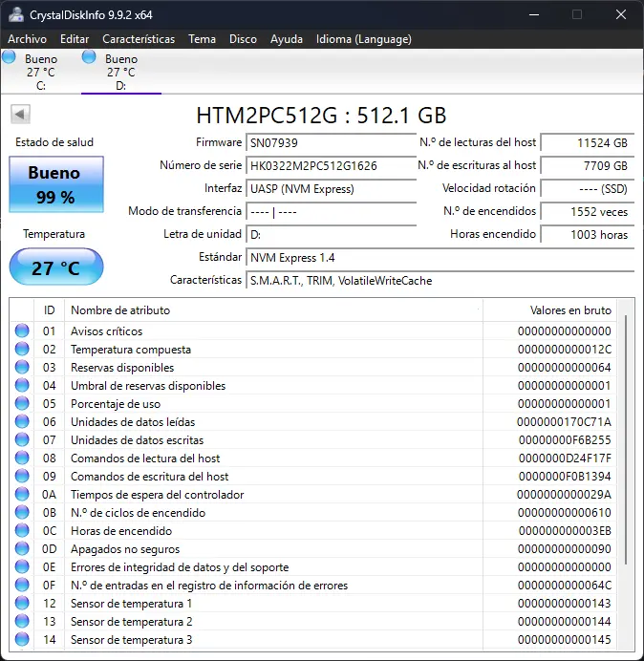Switch to the C: disk tab

pos(41,72)
